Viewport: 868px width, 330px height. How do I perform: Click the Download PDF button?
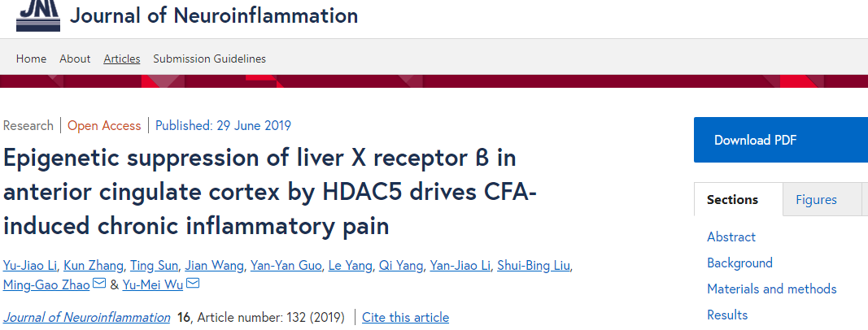pyautogui.click(x=780, y=140)
